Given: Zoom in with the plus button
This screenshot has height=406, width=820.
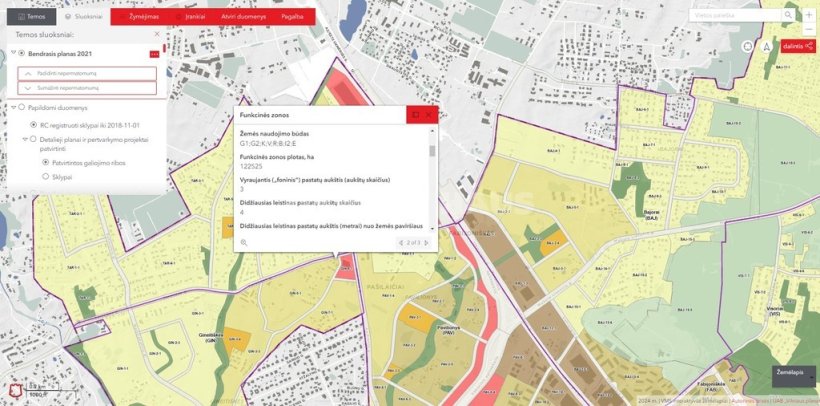Looking at the screenshot, I should (809, 15).
